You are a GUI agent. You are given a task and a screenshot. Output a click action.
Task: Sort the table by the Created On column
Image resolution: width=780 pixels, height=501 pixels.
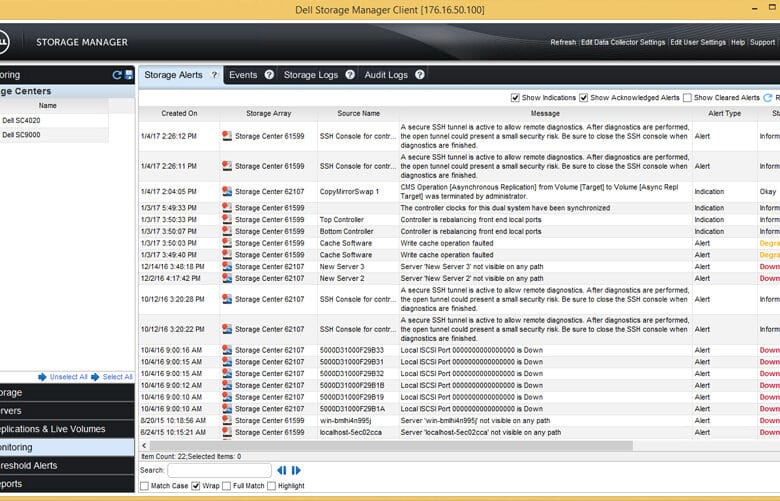click(x=179, y=113)
